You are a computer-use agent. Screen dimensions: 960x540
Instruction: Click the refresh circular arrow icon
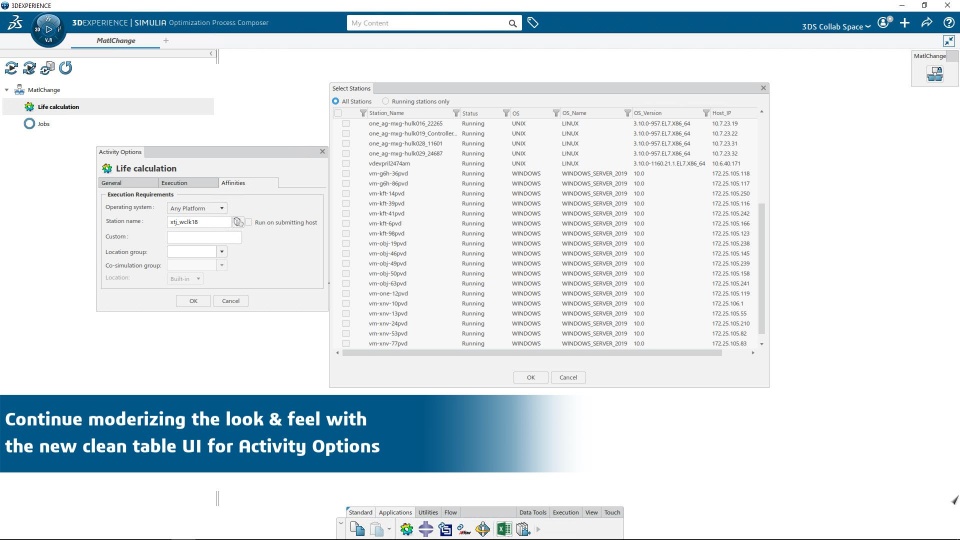point(66,68)
